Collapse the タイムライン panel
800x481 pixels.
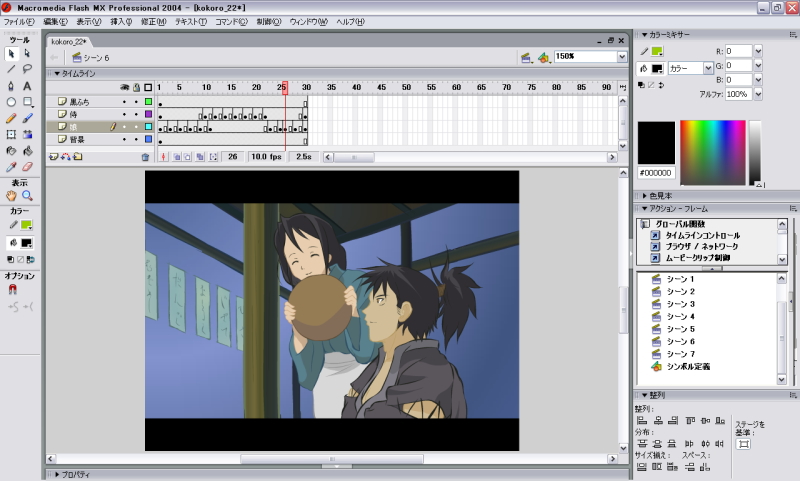click(x=57, y=74)
